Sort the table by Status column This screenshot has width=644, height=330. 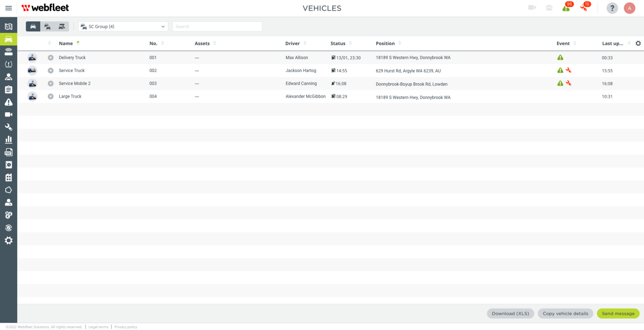click(338, 43)
